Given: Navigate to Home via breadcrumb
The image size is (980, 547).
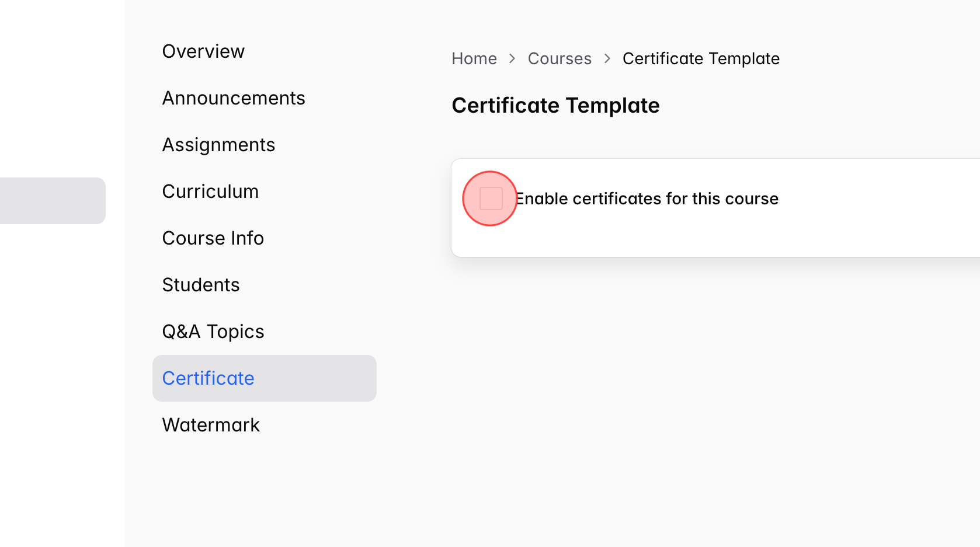Looking at the screenshot, I should pos(474,58).
